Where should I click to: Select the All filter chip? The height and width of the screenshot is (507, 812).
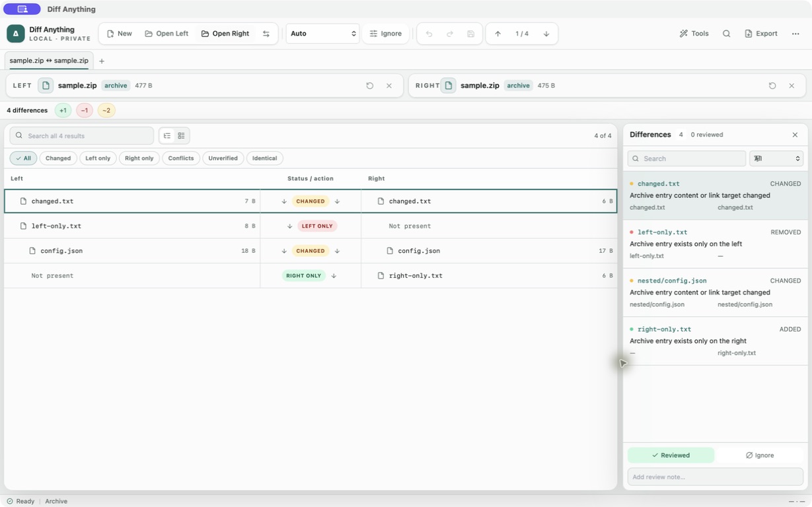pos(23,158)
